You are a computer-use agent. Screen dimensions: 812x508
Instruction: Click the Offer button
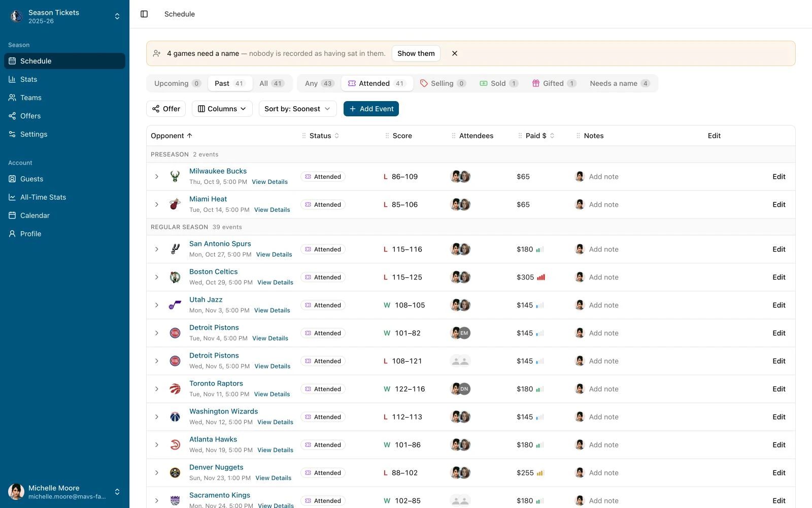[166, 109]
